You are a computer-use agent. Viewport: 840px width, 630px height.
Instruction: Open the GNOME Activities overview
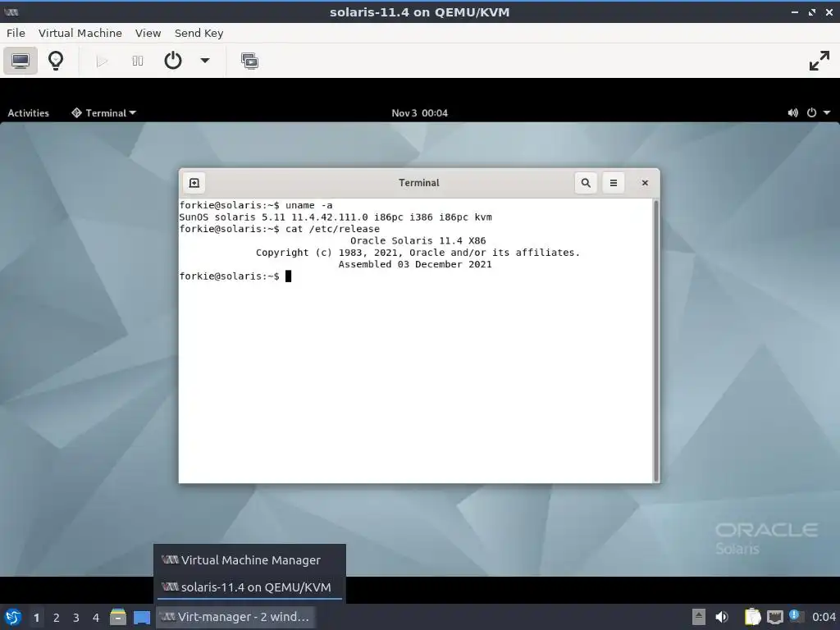(x=29, y=113)
